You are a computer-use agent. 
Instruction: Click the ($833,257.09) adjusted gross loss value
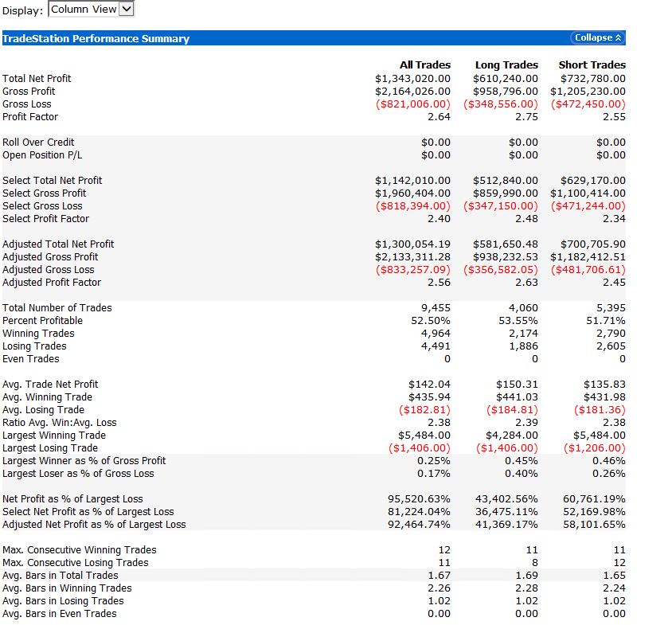(413, 270)
